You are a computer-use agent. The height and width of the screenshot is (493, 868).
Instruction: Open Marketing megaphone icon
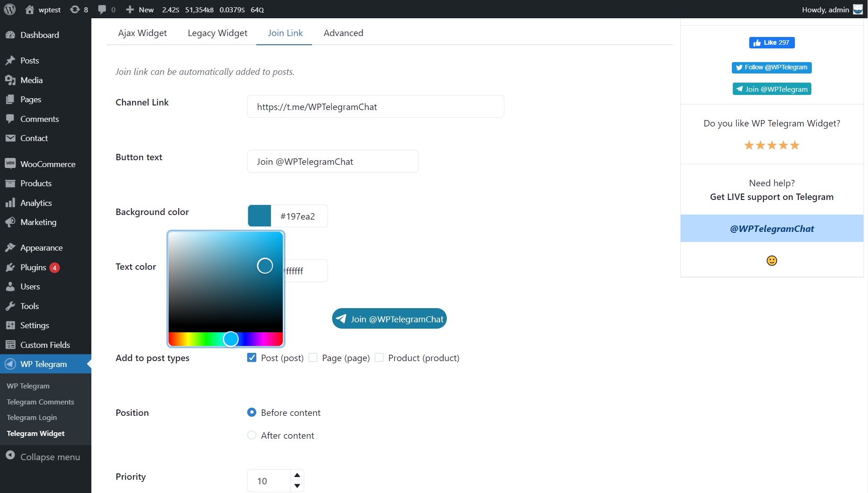coord(11,222)
